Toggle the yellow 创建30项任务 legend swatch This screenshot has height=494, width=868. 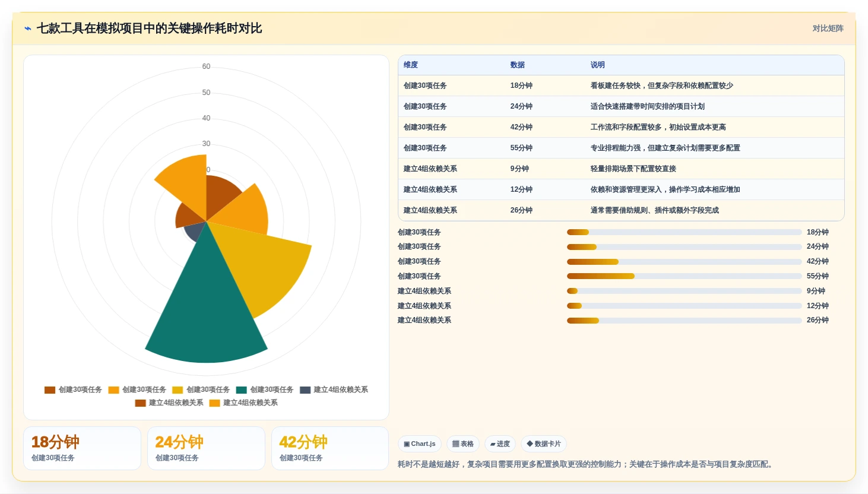click(178, 390)
